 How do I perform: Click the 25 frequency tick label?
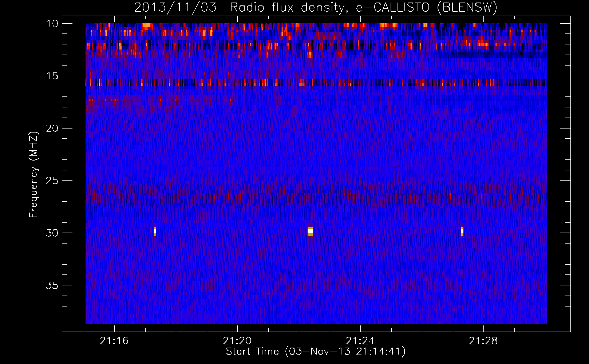coord(52,181)
